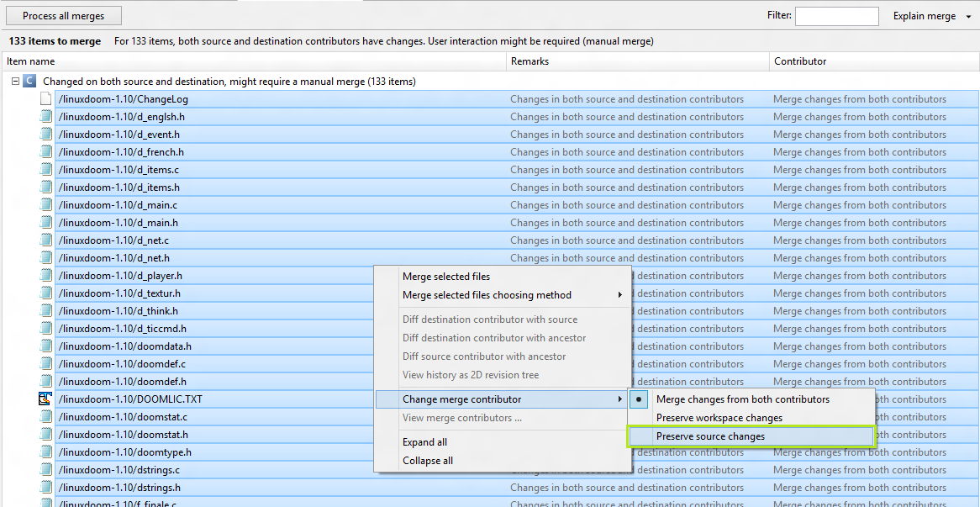
Task: Click the file icon beside doomdef.h
Action: 45,381
